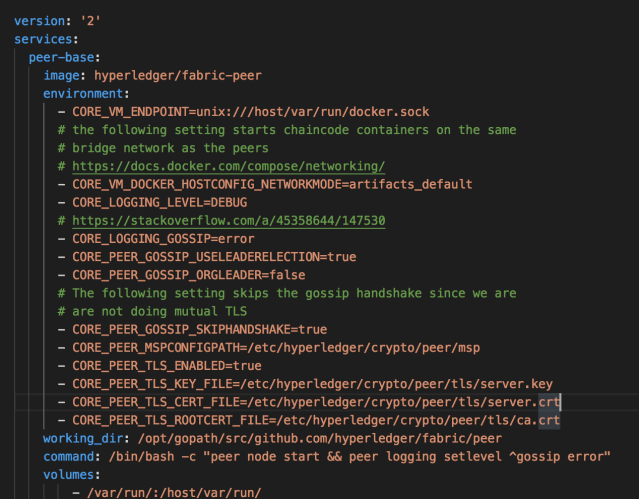Click the peer-base service key
This screenshot has height=499, width=639.
pos(64,57)
